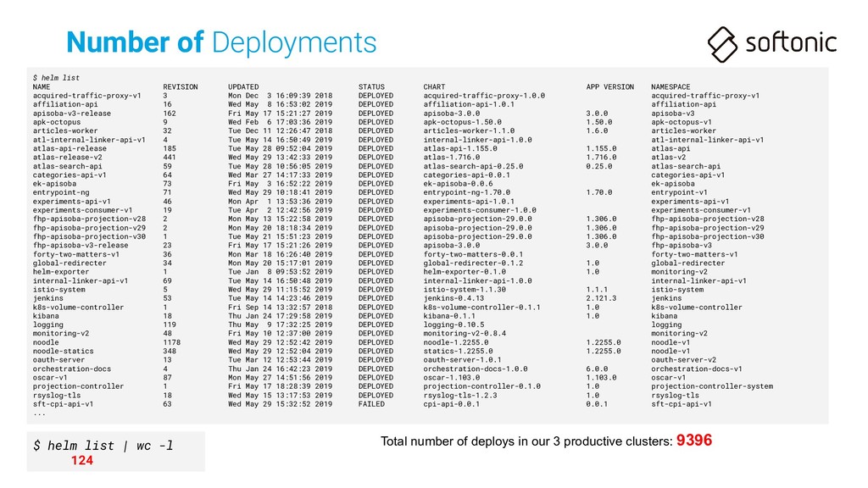This screenshot has height=488, width=868.
Task: Select the 'ek-apisoba' release name
Action: tap(54, 184)
